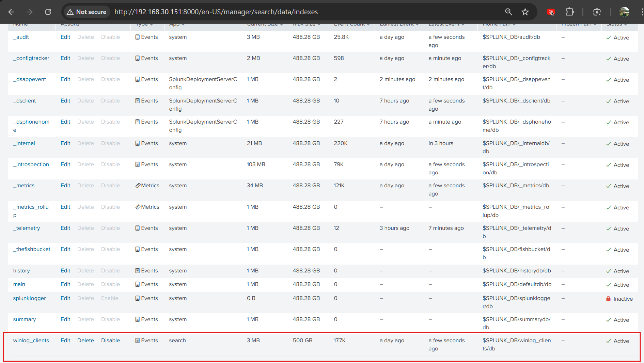Screen dimensions: 644x363
Task: Click the Not secure warning chip
Action: coord(87,12)
